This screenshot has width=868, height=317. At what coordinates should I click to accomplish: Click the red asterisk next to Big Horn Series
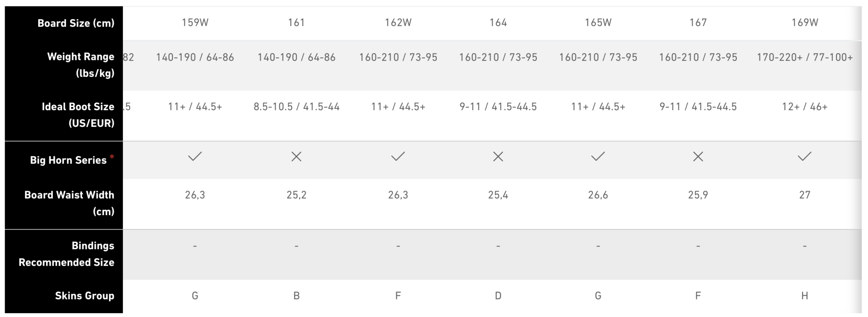tap(112, 157)
